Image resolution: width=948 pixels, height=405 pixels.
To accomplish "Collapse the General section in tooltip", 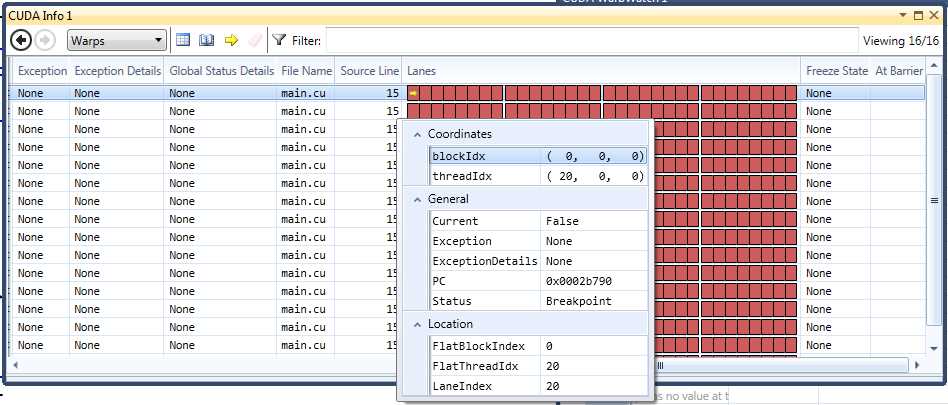I will [x=417, y=199].
